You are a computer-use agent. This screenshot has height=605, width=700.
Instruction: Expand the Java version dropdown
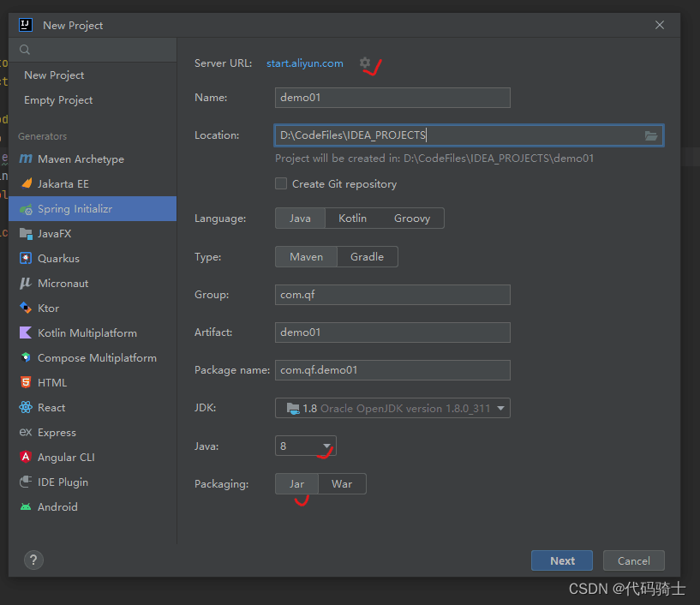coord(324,446)
